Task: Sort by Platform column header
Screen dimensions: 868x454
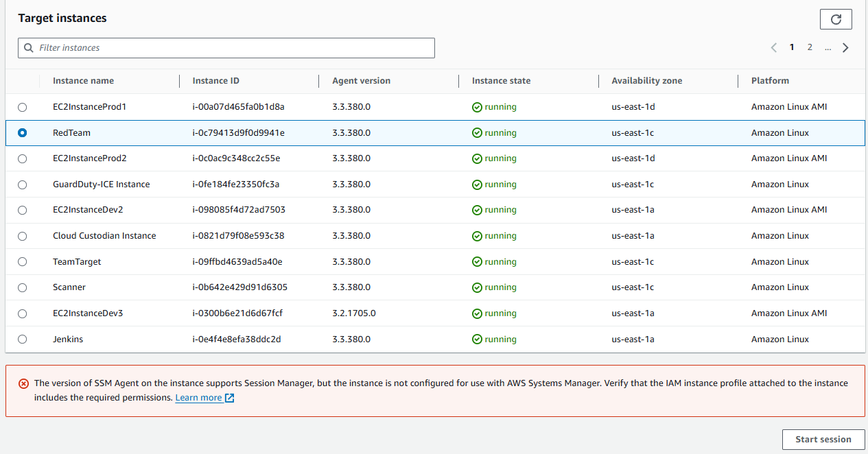Action: click(770, 81)
